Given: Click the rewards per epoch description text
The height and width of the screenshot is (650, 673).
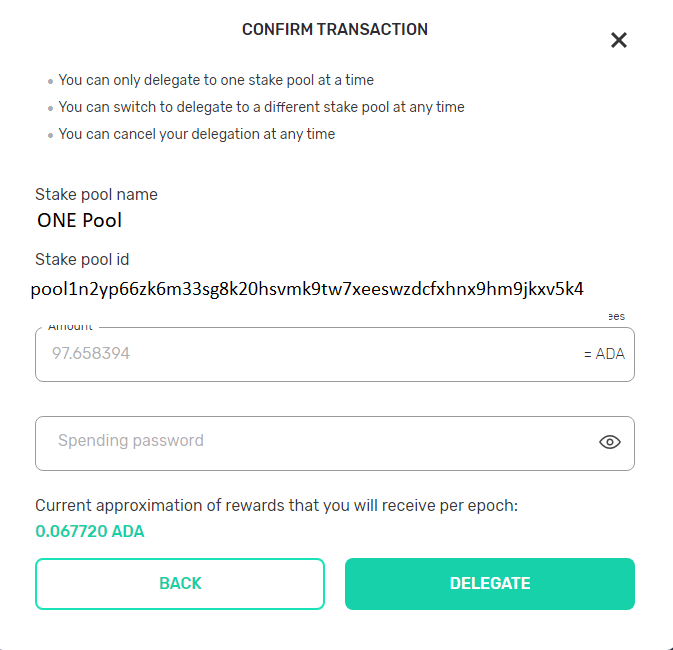Looking at the screenshot, I should [x=276, y=505].
